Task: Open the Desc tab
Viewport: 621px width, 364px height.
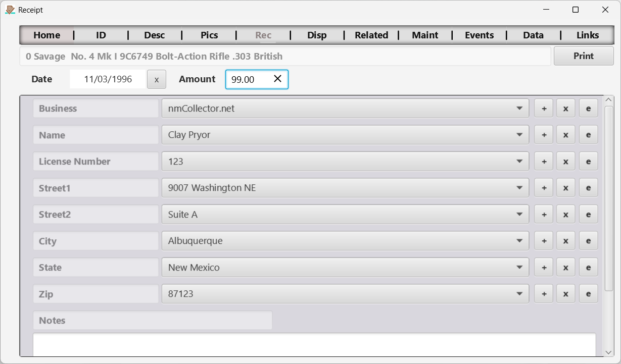Action: click(155, 35)
